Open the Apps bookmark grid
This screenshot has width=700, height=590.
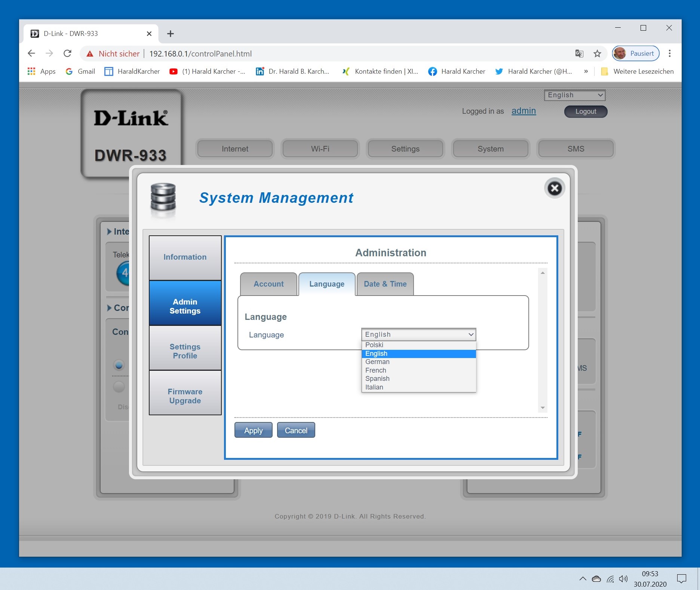pyautogui.click(x=41, y=71)
